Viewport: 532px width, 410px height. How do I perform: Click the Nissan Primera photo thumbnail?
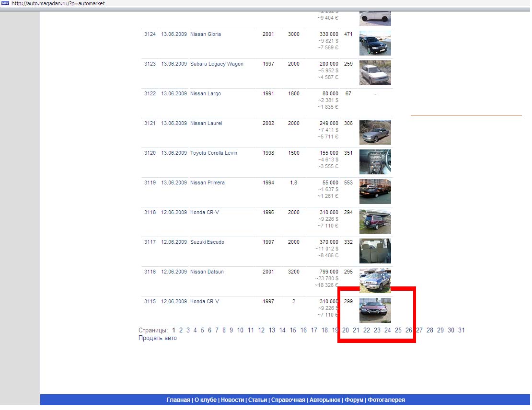(375, 192)
